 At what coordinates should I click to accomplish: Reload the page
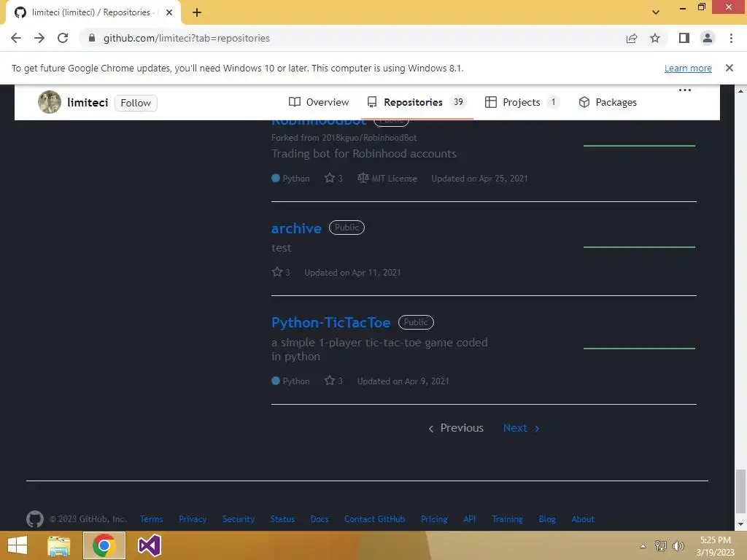pyautogui.click(x=63, y=38)
